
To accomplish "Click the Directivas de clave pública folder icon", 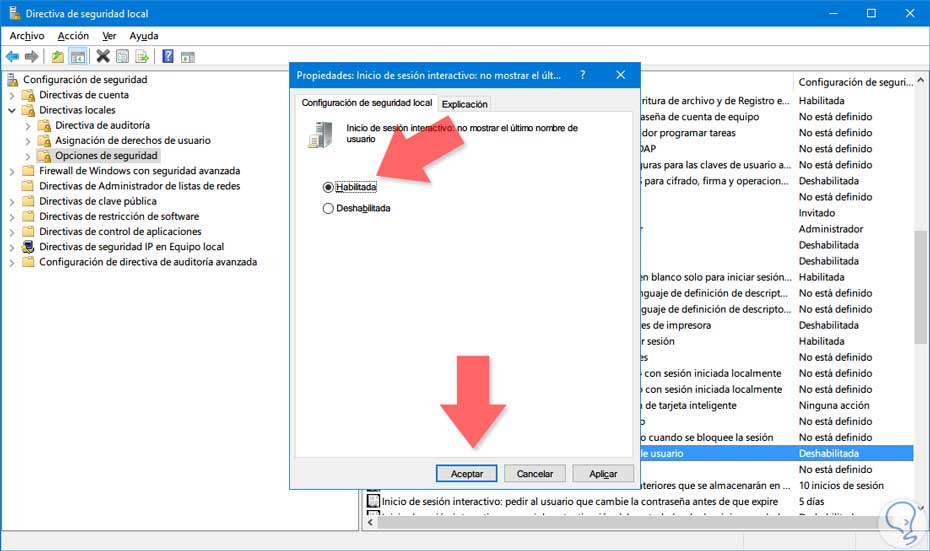I will coord(28,202).
